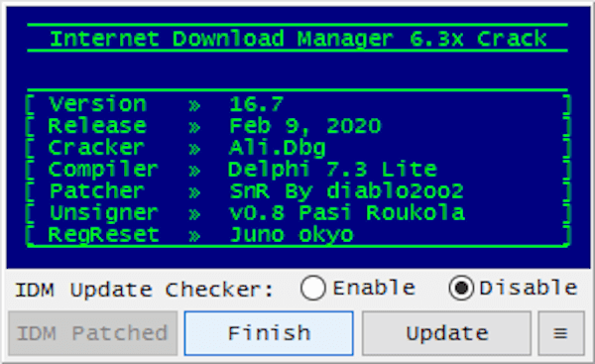This screenshot has width=595, height=364.
Task: Click the Release row label
Action: point(97,126)
